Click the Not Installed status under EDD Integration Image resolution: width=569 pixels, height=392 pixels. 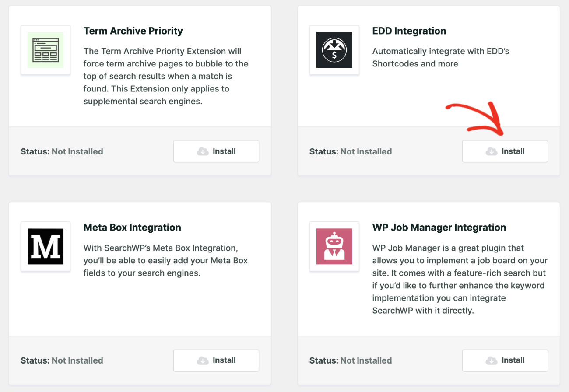[366, 151]
